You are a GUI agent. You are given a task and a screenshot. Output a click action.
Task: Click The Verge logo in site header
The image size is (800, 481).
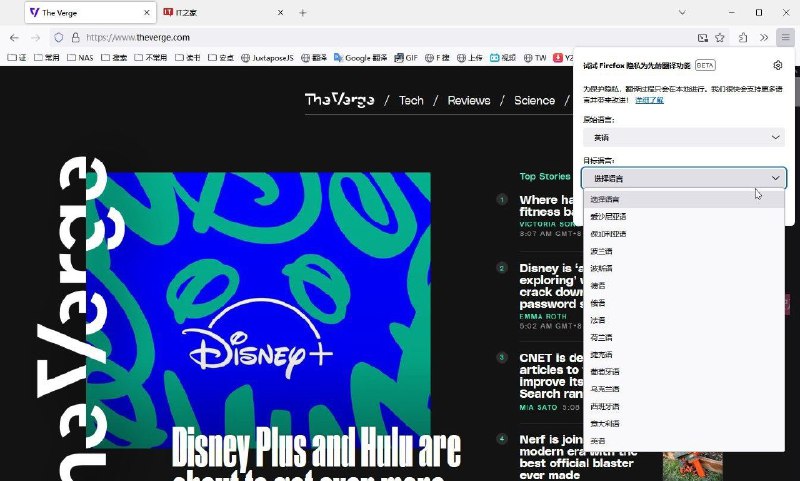[340, 100]
